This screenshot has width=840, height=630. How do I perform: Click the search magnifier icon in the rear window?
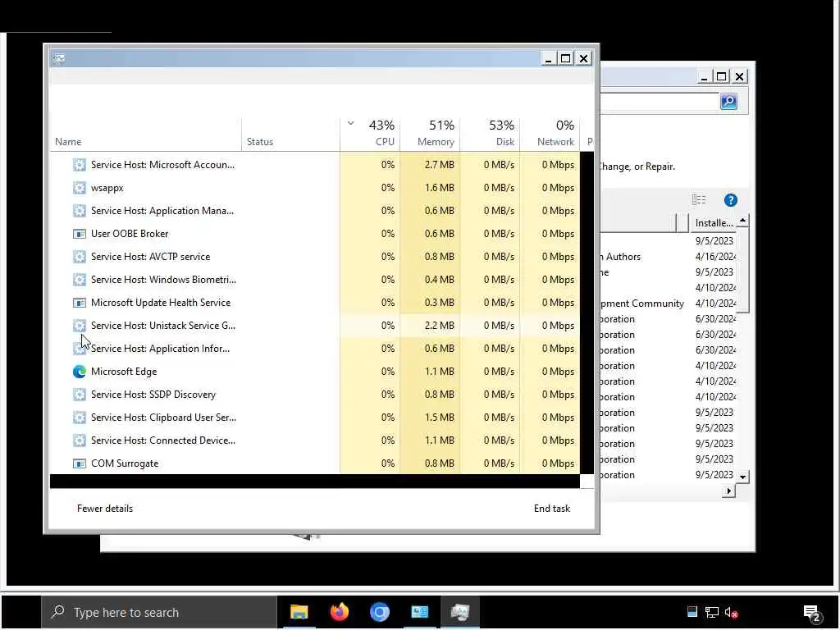tap(728, 101)
